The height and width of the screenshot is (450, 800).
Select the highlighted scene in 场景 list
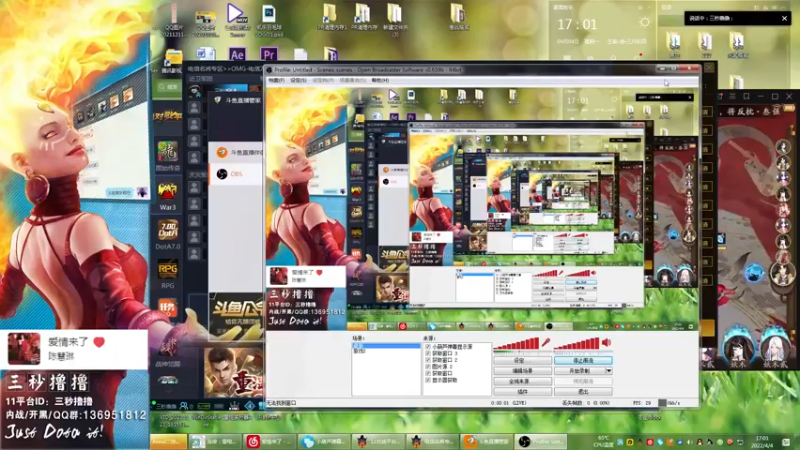pos(386,345)
